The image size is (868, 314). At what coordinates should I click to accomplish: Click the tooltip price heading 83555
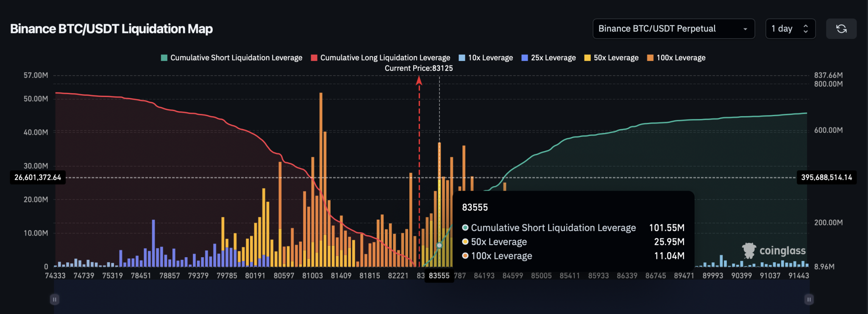[475, 208]
